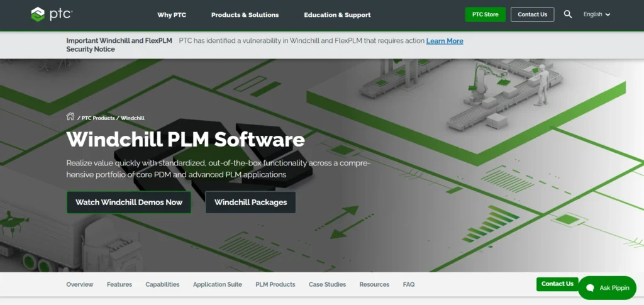Screen dimensions: 644x305
Task: Click the PTC logo in header
Action: point(52,14)
